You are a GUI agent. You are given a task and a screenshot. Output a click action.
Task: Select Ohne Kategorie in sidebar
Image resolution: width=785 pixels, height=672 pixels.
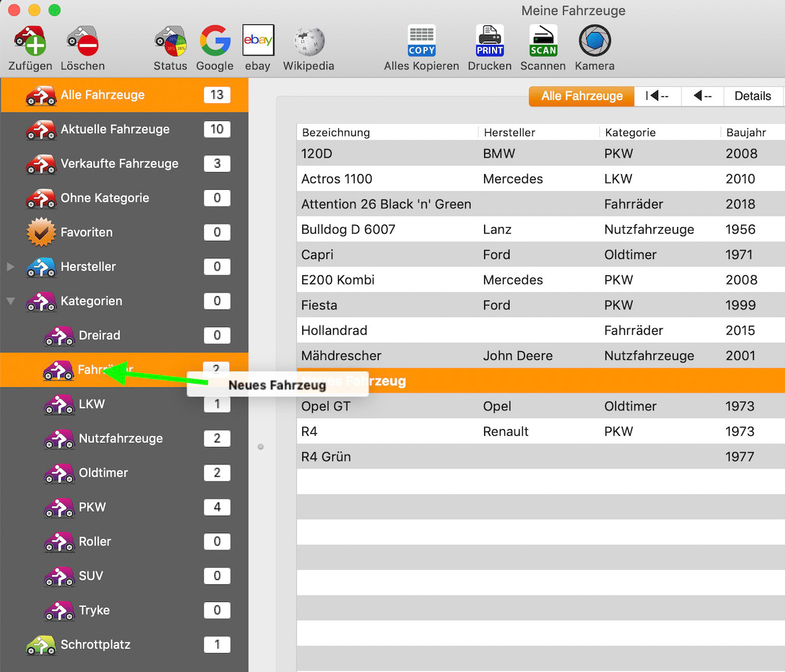tap(124, 198)
